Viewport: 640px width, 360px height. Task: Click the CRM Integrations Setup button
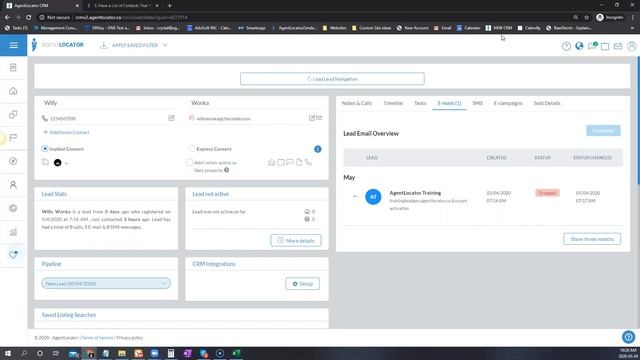(302, 284)
